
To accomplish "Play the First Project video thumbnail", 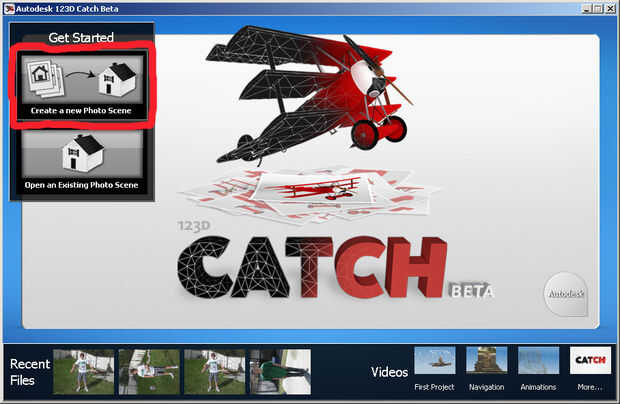I will pos(435,360).
